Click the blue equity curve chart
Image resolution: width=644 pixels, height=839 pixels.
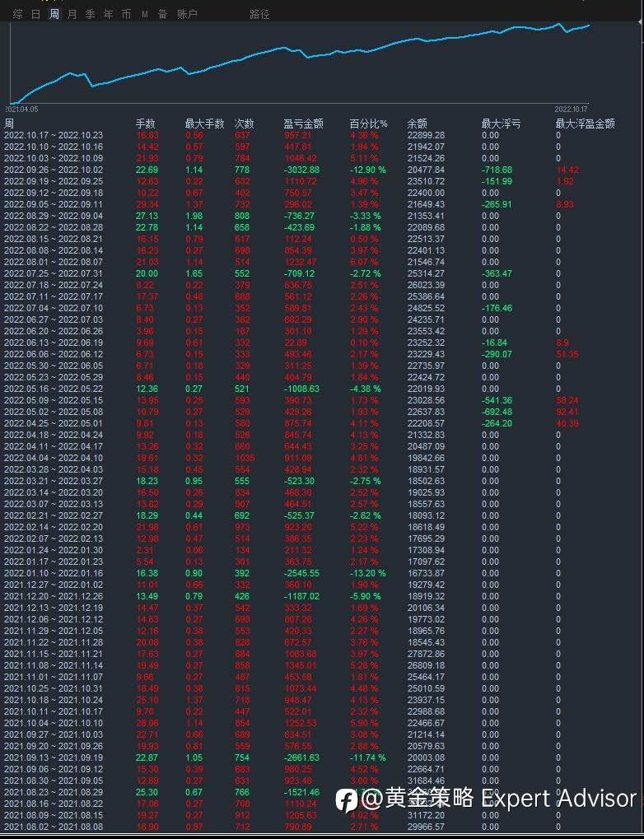point(300,62)
